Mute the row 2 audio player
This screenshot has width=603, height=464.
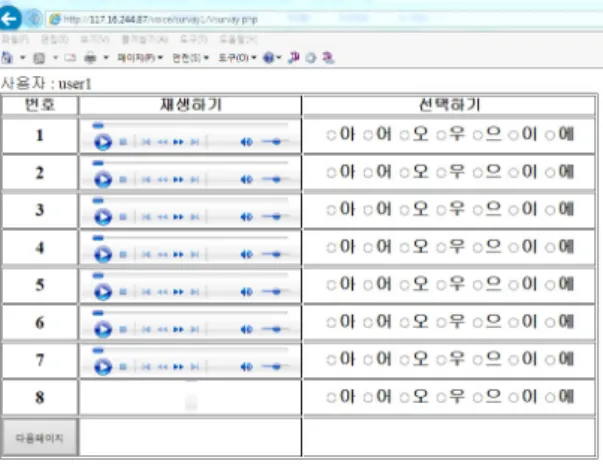click(246, 180)
